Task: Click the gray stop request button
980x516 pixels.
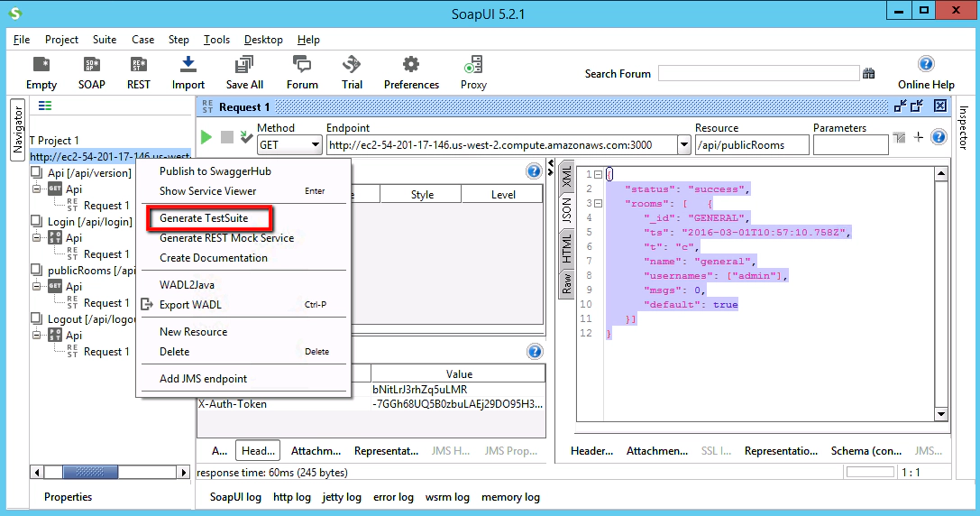Action: pos(227,137)
